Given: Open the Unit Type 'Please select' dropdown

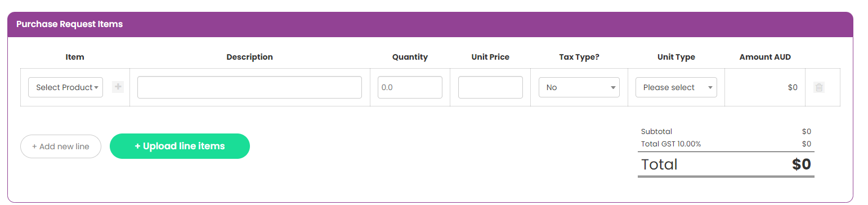Looking at the screenshot, I should [x=676, y=87].
